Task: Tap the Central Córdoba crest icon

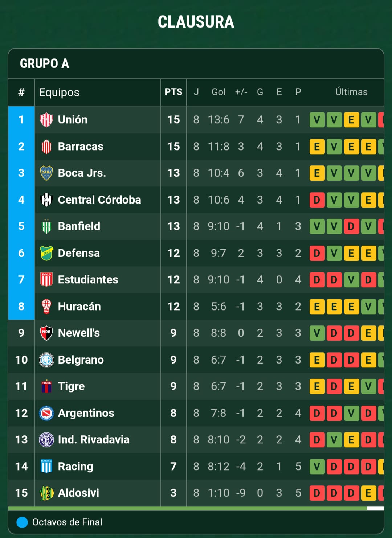Action: (x=46, y=200)
